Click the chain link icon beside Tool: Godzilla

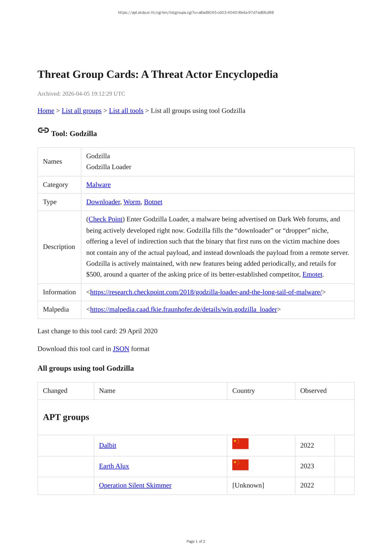43,130
